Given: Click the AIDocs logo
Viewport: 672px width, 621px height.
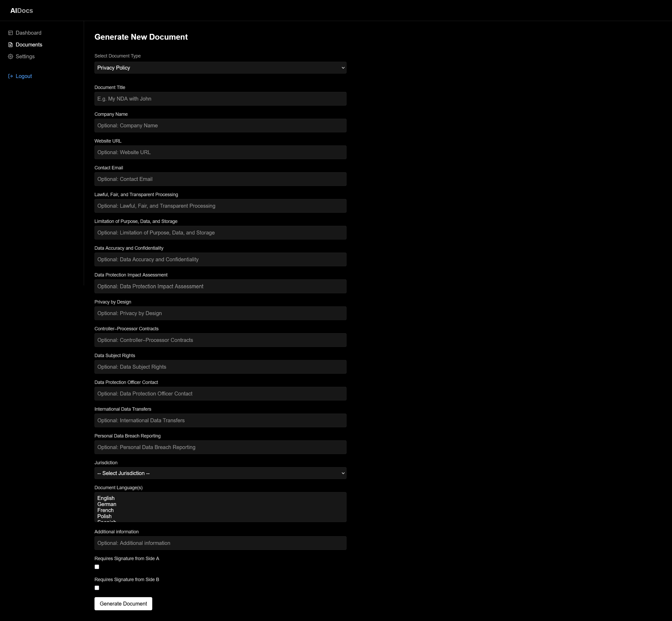Looking at the screenshot, I should [x=22, y=11].
